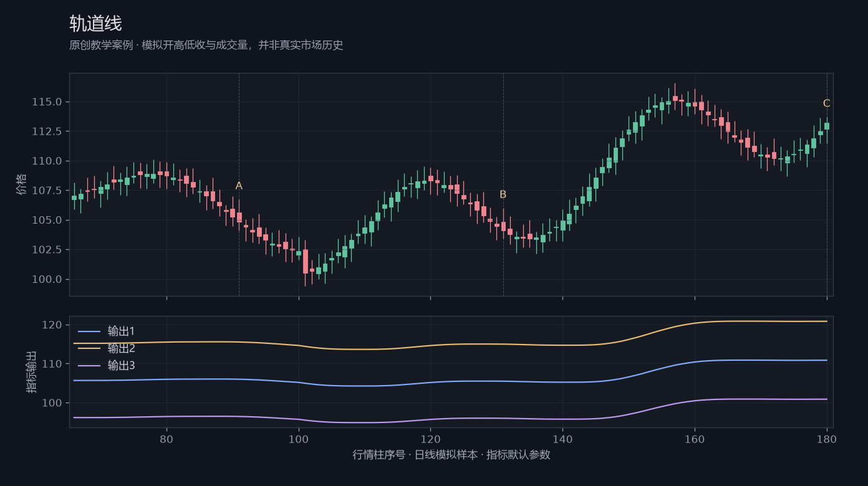The width and height of the screenshot is (868, 486).
Task: Pick the 输出3 legend entry
Action: (x=107, y=366)
